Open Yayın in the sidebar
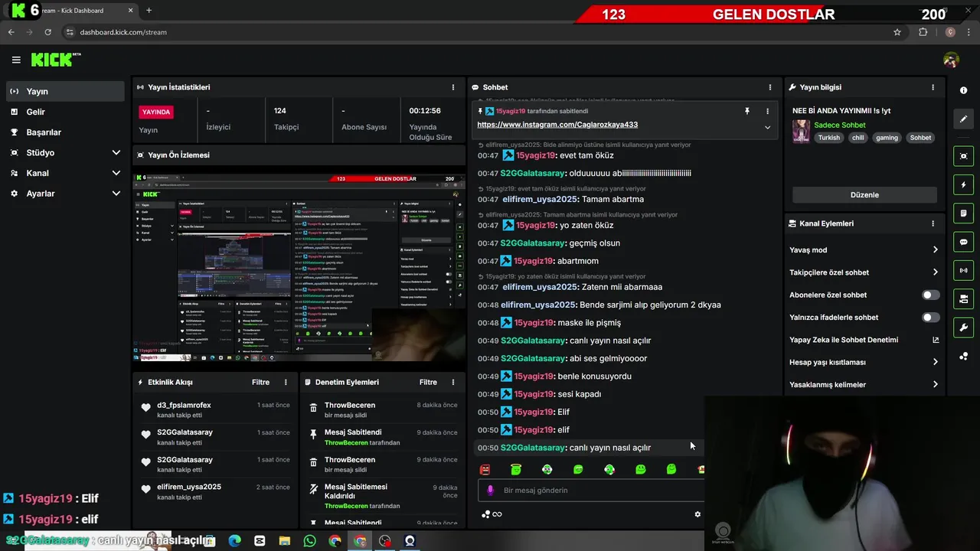The height and width of the screenshot is (551, 980). tap(65, 91)
